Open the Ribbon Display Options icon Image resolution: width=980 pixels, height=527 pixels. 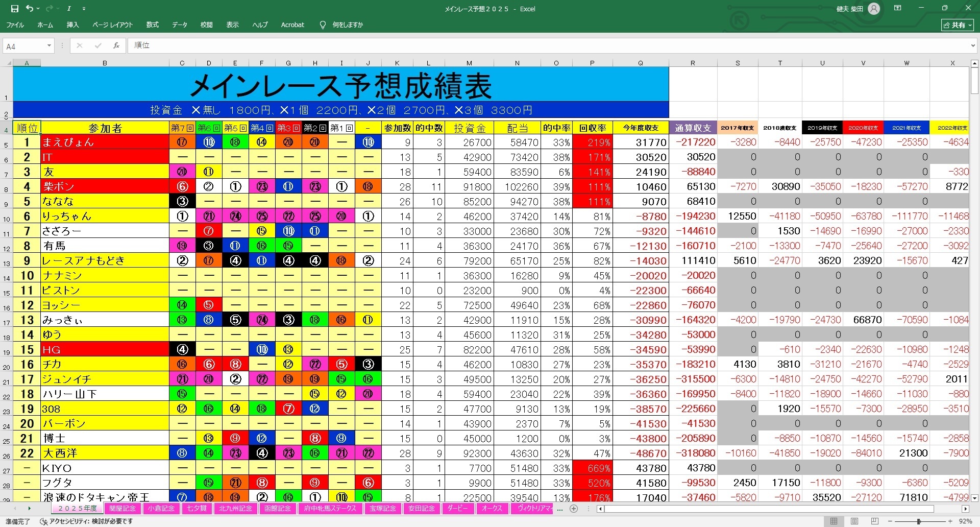(897, 9)
